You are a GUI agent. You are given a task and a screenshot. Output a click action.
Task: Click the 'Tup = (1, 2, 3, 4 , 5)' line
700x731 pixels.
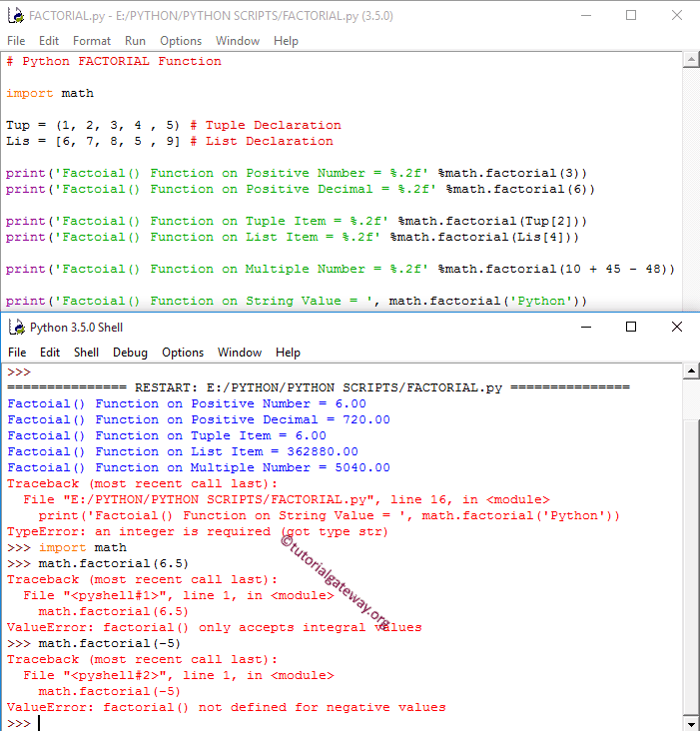click(174, 125)
